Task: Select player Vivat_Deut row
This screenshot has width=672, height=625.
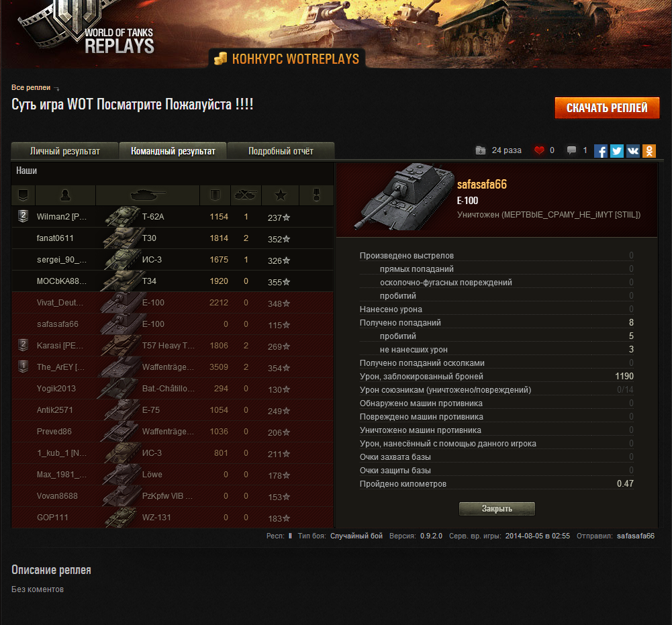Action: [x=173, y=303]
